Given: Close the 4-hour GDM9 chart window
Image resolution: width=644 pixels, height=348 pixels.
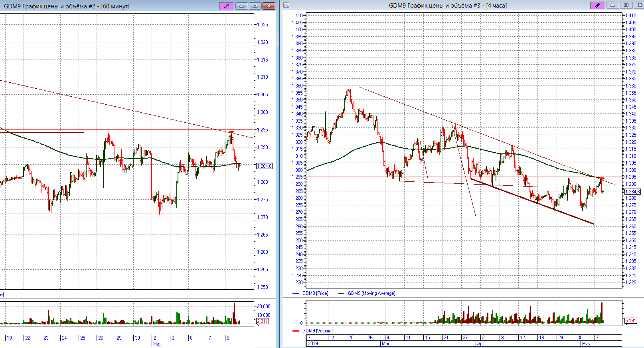Looking at the screenshot, I should (x=638, y=5).
